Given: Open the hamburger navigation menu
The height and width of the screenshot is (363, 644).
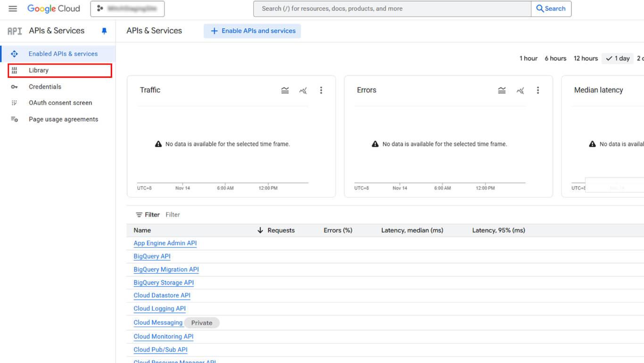Looking at the screenshot, I should [x=13, y=8].
